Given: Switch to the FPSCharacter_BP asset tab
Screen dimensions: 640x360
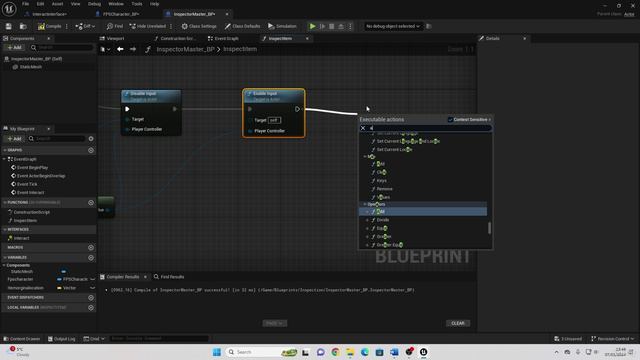Looking at the screenshot, I should 118,14.
